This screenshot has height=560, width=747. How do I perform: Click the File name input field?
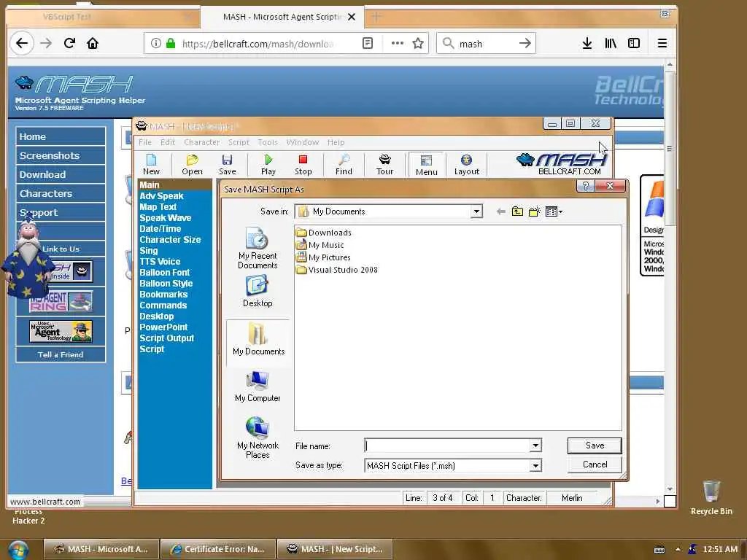click(x=447, y=446)
